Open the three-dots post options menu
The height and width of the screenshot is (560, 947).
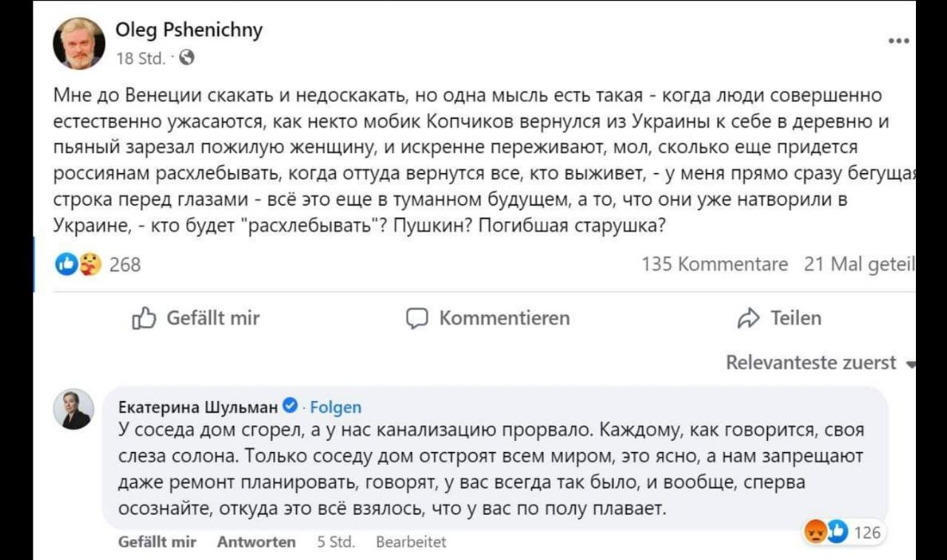[x=898, y=42]
